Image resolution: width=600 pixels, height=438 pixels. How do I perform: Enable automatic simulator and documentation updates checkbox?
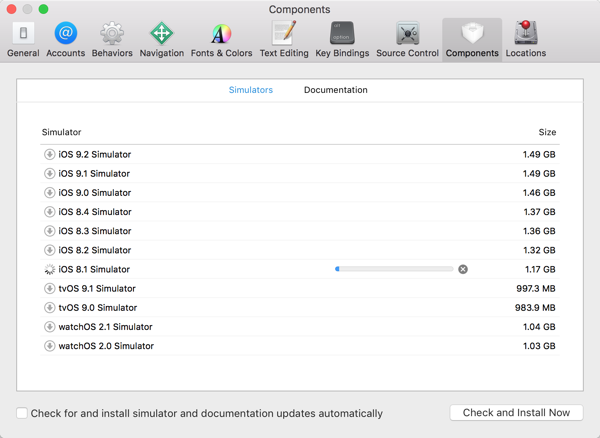click(22, 413)
